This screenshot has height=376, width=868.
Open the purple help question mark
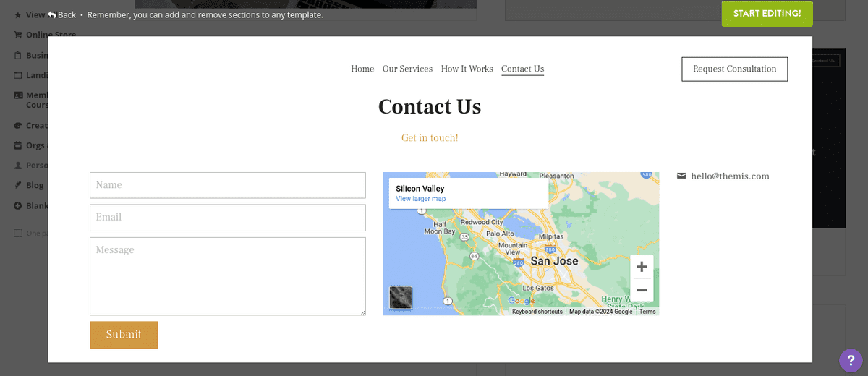click(851, 360)
